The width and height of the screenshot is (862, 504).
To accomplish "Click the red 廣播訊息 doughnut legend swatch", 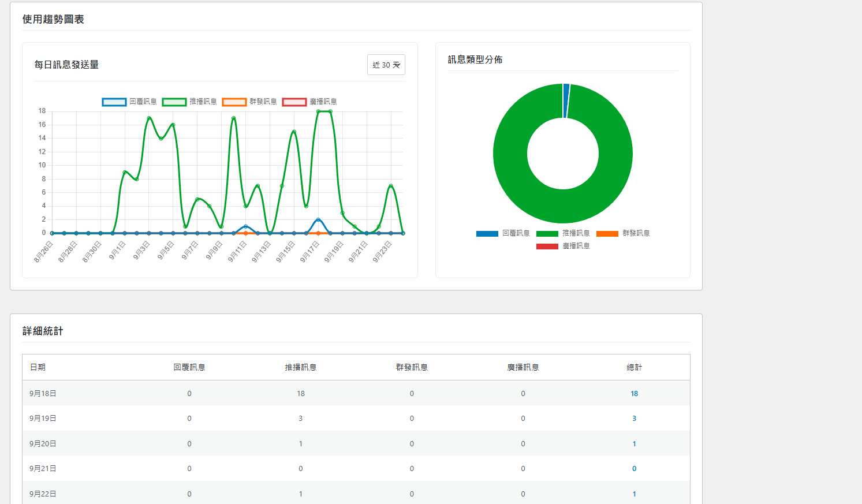I will [547, 246].
